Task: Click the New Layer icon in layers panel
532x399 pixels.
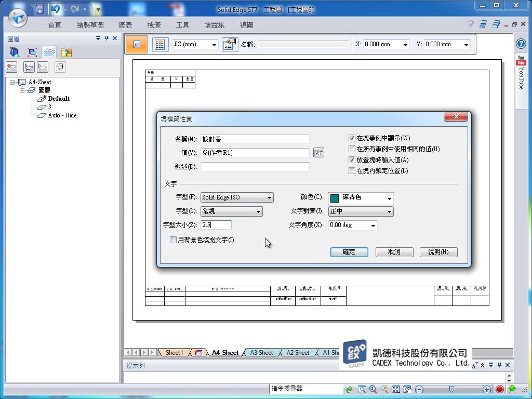Action: [11, 67]
